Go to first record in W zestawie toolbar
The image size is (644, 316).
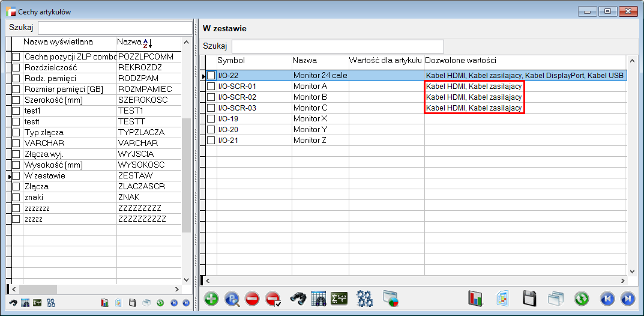click(x=607, y=299)
